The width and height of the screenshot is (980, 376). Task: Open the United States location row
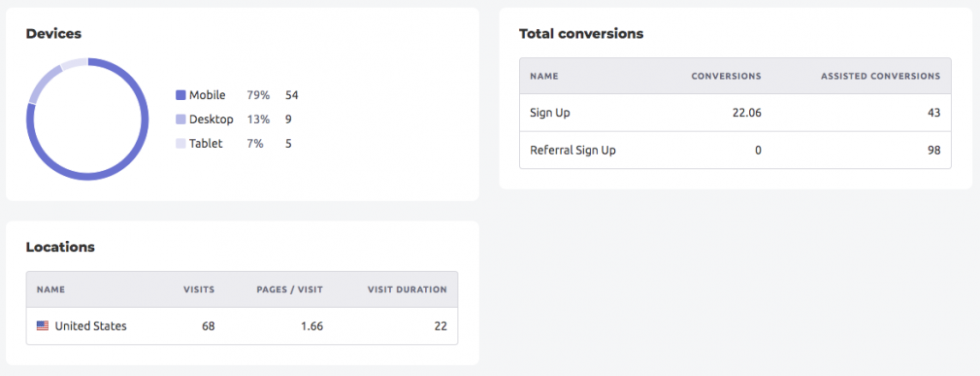pyautogui.click(x=242, y=325)
